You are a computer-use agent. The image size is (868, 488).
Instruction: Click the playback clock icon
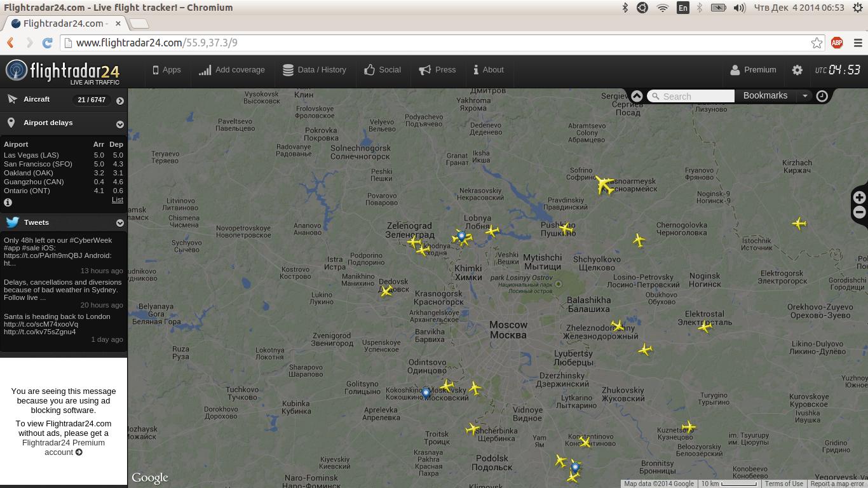tap(822, 96)
